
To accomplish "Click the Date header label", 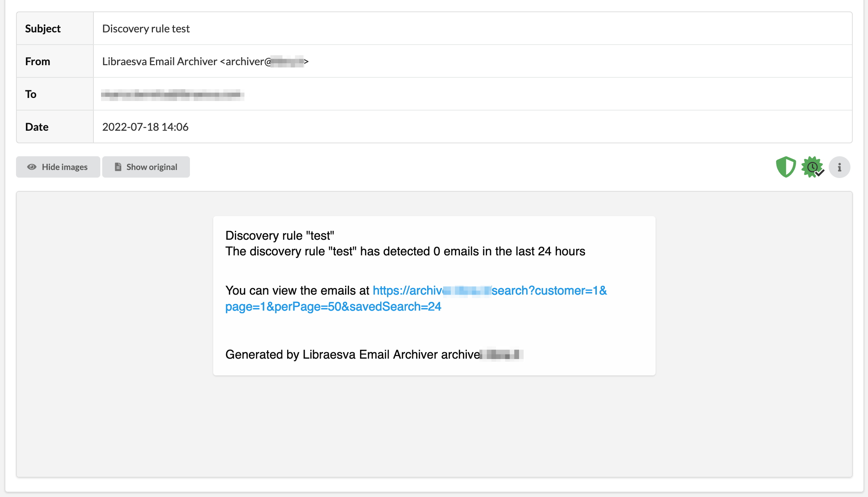I will [37, 127].
